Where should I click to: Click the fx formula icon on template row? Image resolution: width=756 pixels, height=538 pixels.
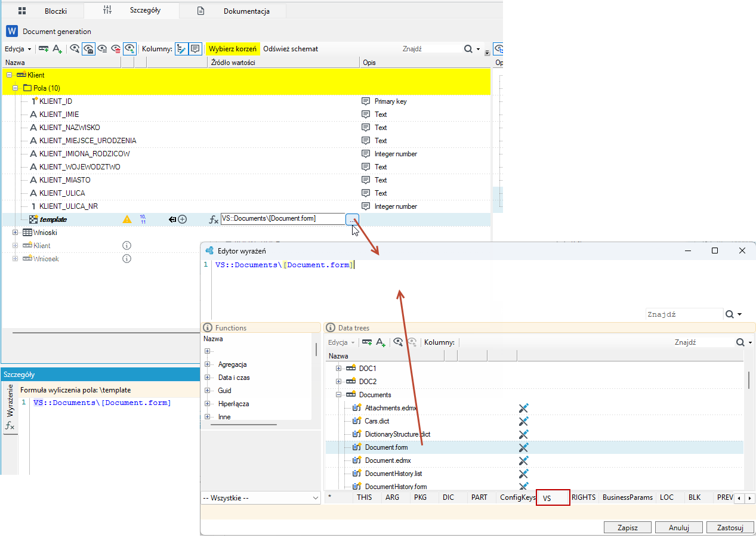(x=214, y=219)
